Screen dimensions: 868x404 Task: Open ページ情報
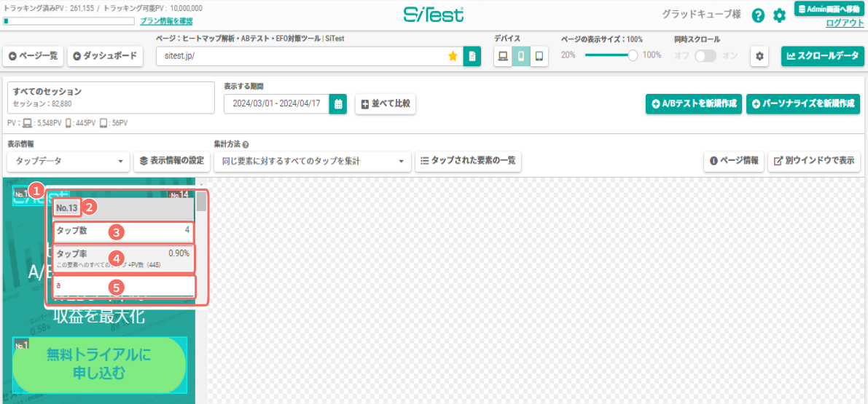[733, 161]
